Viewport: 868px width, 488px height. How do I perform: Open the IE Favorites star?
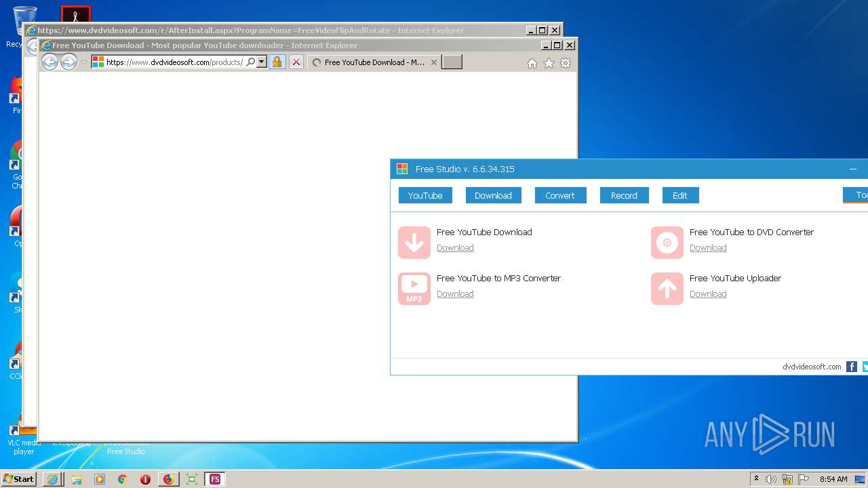tap(549, 63)
